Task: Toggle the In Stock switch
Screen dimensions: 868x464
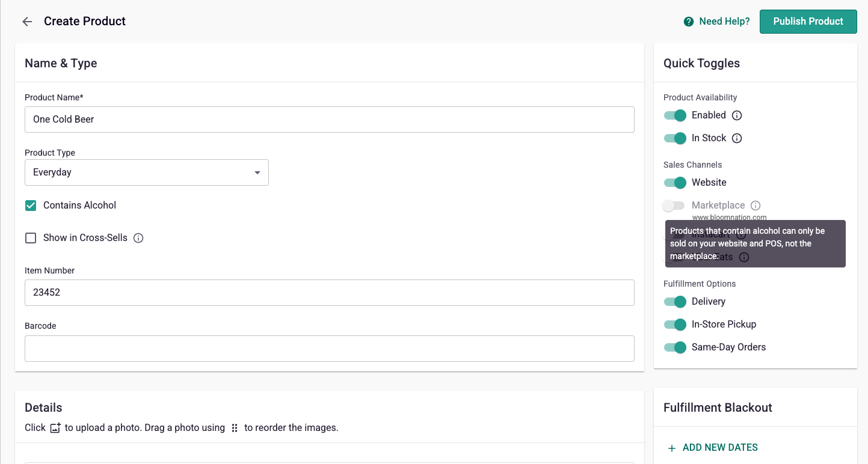Action: click(x=675, y=138)
